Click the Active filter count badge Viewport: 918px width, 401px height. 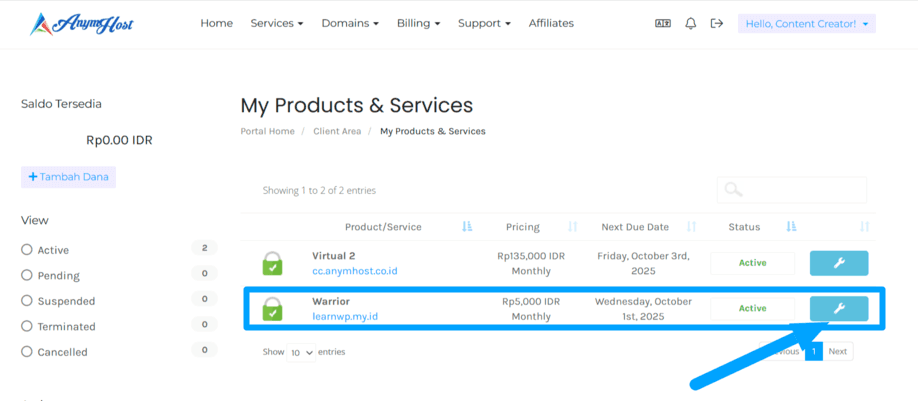point(204,248)
